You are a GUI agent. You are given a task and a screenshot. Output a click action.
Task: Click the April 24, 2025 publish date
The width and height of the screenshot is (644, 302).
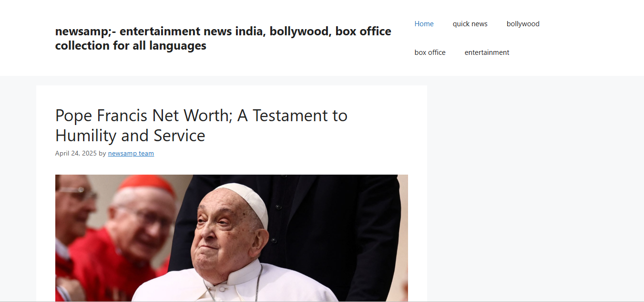76,153
